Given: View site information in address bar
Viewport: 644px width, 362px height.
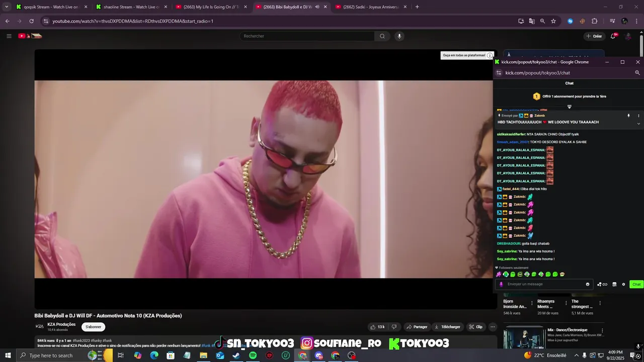Looking at the screenshot, I should pyautogui.click(x=46, y=21).
